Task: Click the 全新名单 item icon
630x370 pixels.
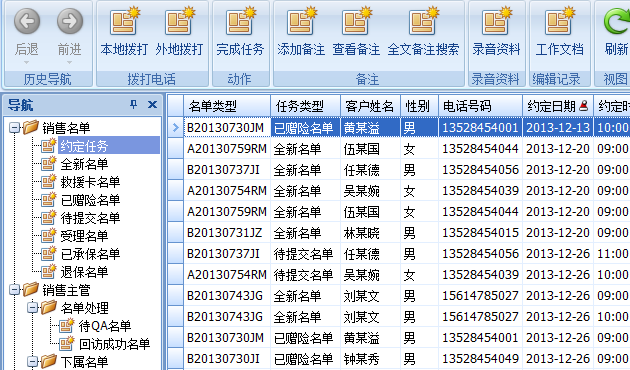Action: (49, 163)
